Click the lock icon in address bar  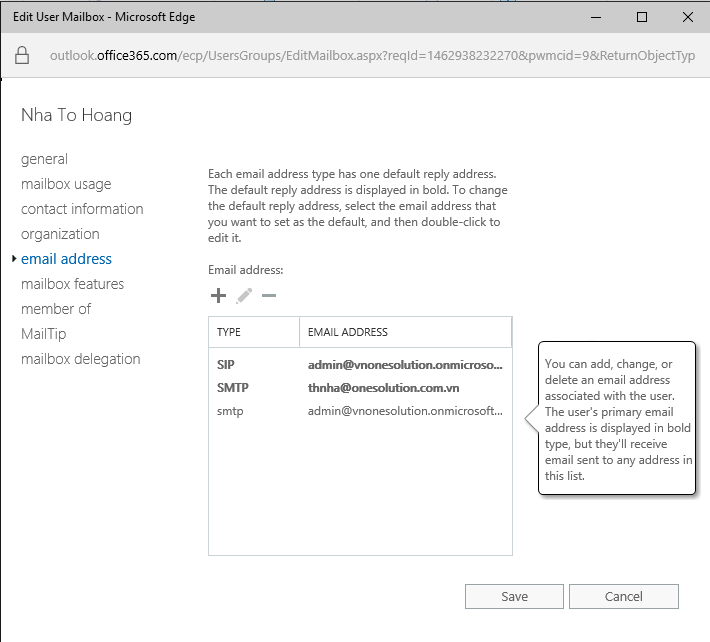[22, 55]
